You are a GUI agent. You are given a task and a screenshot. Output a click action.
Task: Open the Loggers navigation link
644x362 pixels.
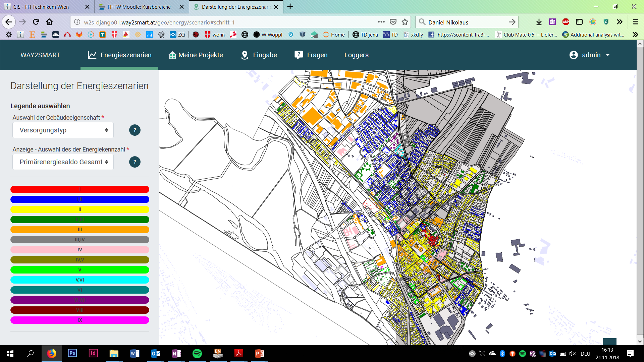point(356,55)
